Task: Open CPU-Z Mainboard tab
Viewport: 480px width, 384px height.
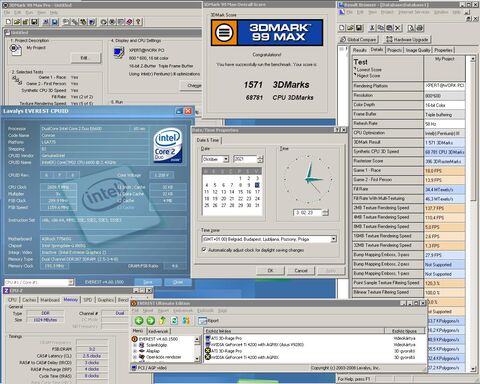Action: [x=50, y=300]
